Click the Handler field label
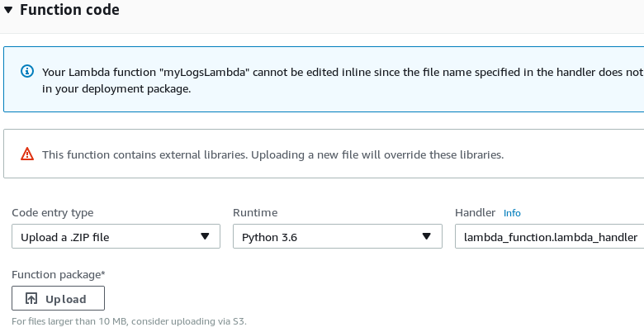This screenshot has height=332, width=644. 475,212
